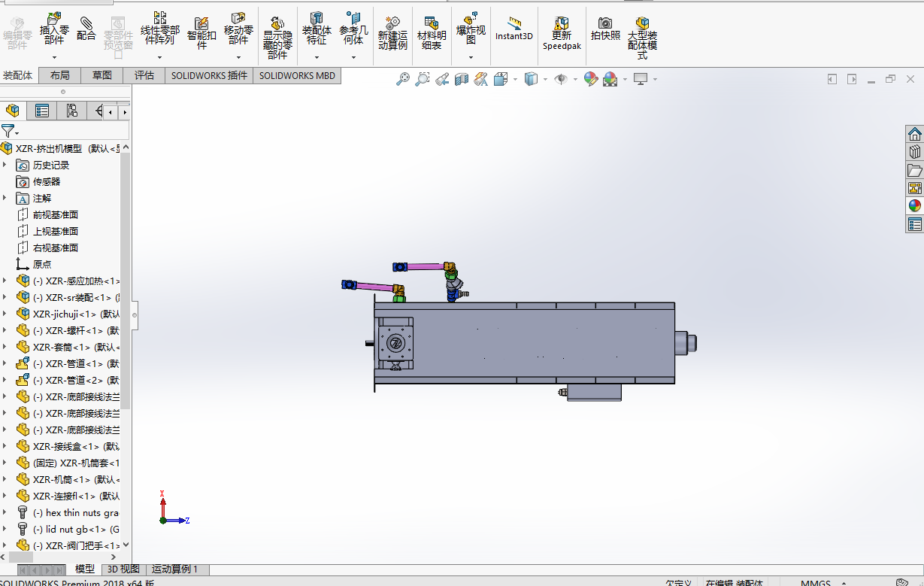This screenshot has height=586, width=924.
Task: Open Linear Component Pattern (线性零部件阵列)
Action: point(159,28)
